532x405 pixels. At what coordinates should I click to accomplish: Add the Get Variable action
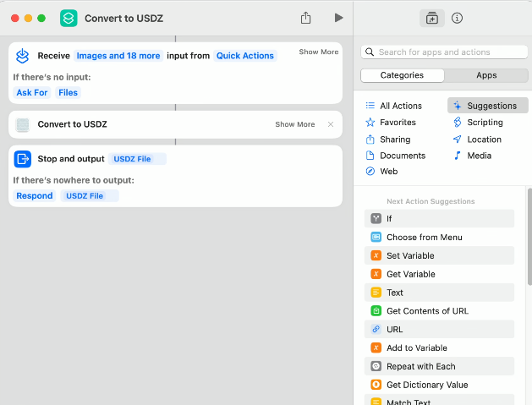click(439, 274)
